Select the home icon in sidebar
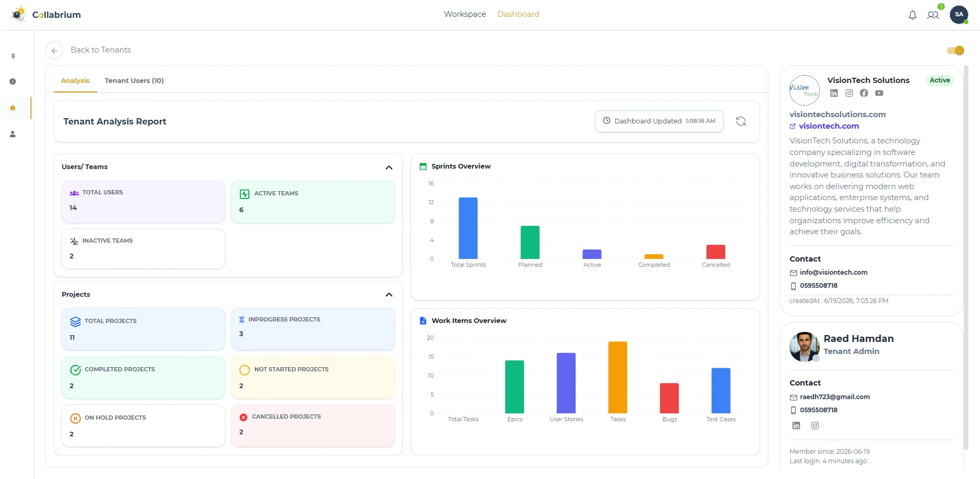980x479 pixels. (x=13, y=108)
